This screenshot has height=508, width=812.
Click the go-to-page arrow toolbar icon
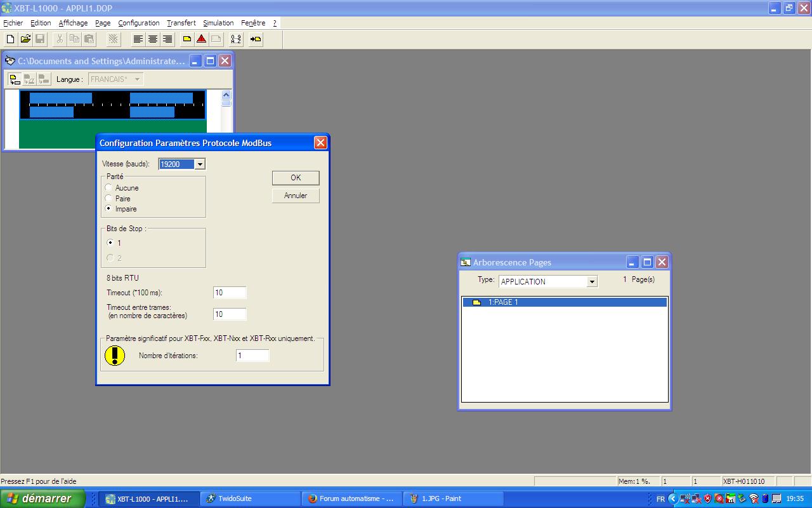[255, 39]
